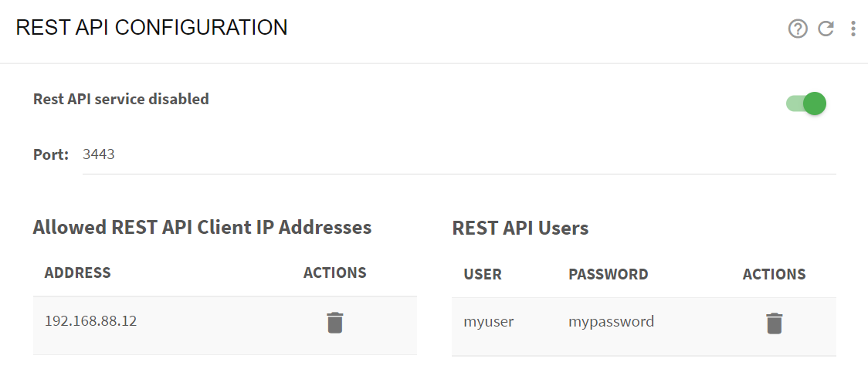Sort by the ADDRESS column header
Screen dimensions: 868x386
(x=77, y=273)
